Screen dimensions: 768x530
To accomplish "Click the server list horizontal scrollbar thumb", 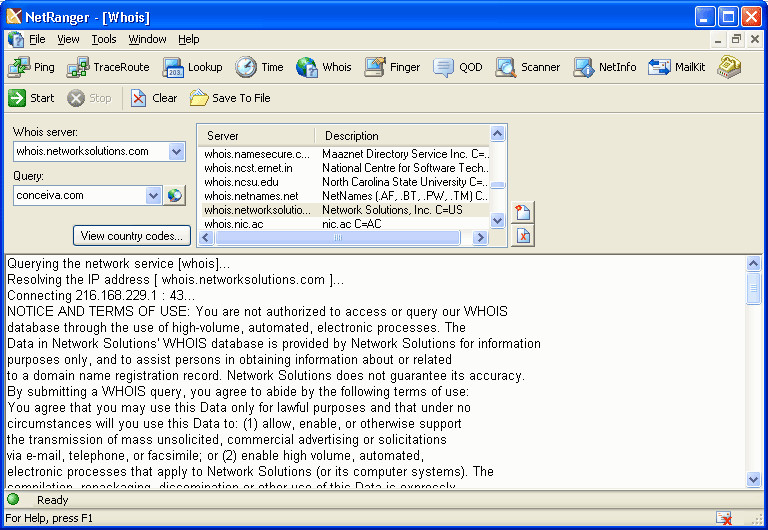I will pyautogui.click(x=337, y=238).
